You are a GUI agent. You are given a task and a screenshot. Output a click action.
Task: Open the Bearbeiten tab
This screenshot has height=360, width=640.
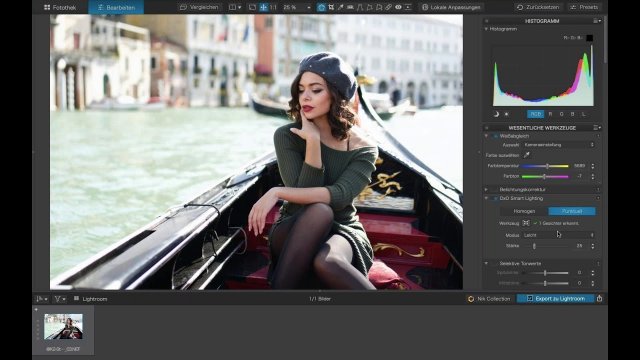(116, 7)
